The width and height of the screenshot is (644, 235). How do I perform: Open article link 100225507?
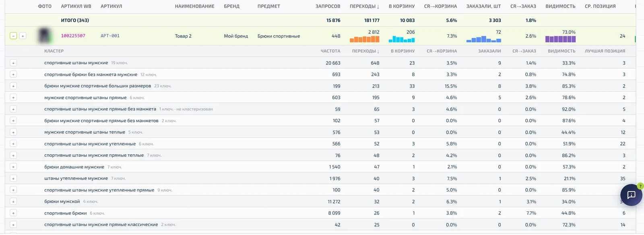(73, 36)
